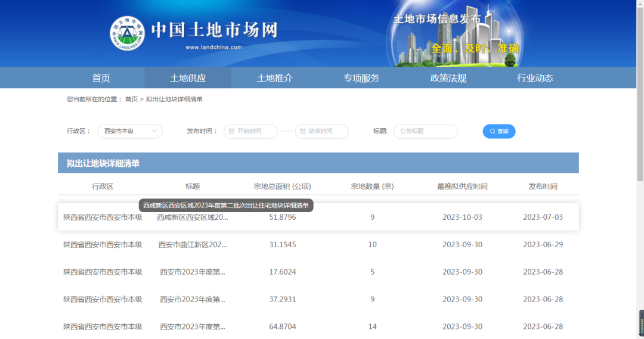Screen dimensions: 644x339
Task: Click the 首页 breadcrumb link
Action: (x=131, y=99)
